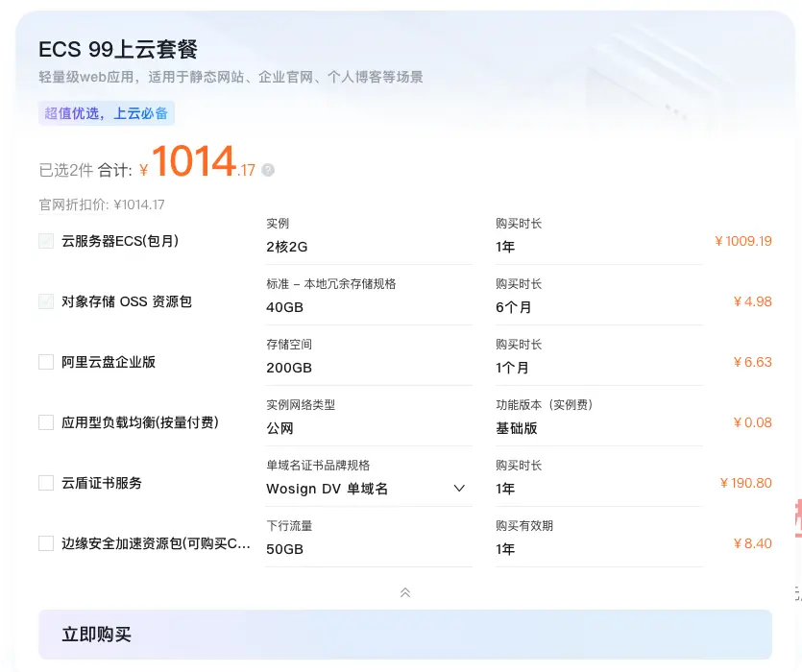802x672 pixels.
Task: Check the 阿里云盘企业版 checkbox
Action: (x=46, y=362)
